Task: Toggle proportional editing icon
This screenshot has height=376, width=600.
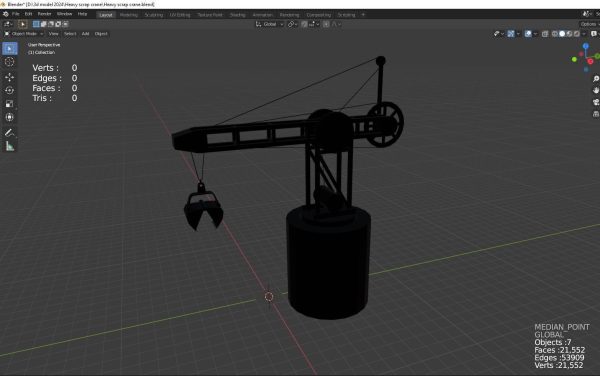Action: (x=326, y=24)
